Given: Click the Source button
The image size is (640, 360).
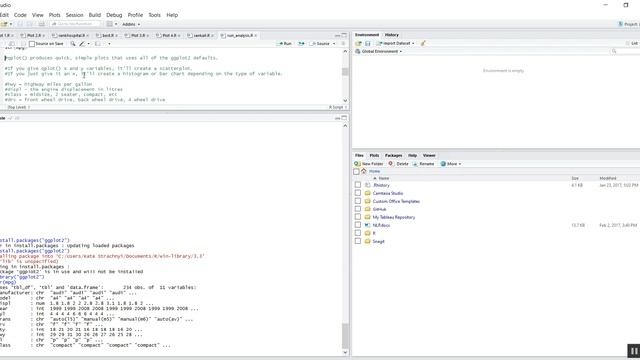Looking at the screenshot, I should tap(320, 44).
